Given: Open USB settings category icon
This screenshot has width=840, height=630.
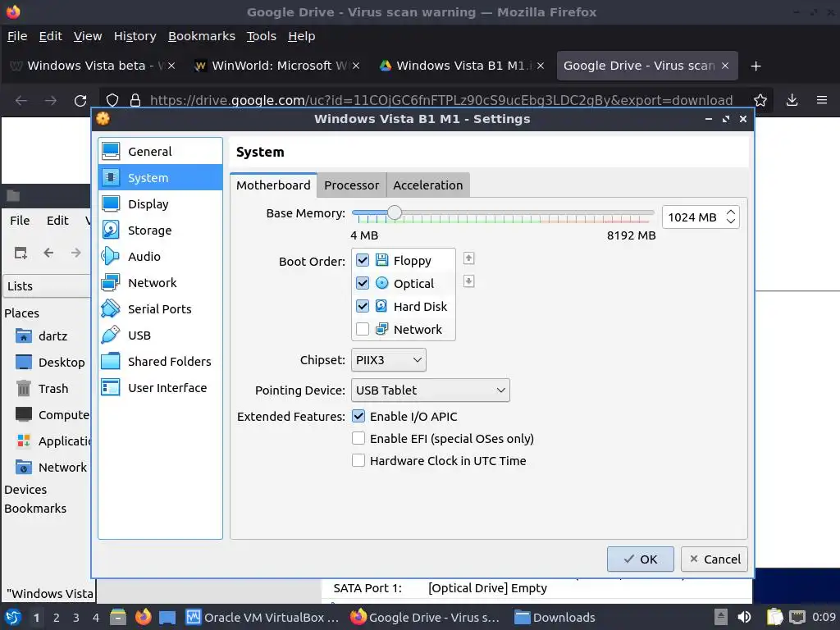Looking at the screenshot, I should coord(111,336).
